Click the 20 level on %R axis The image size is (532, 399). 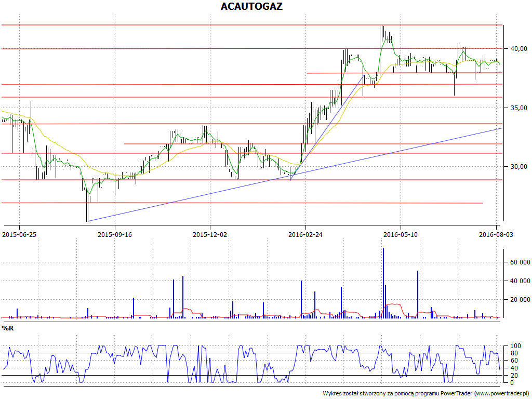(514, 375)
